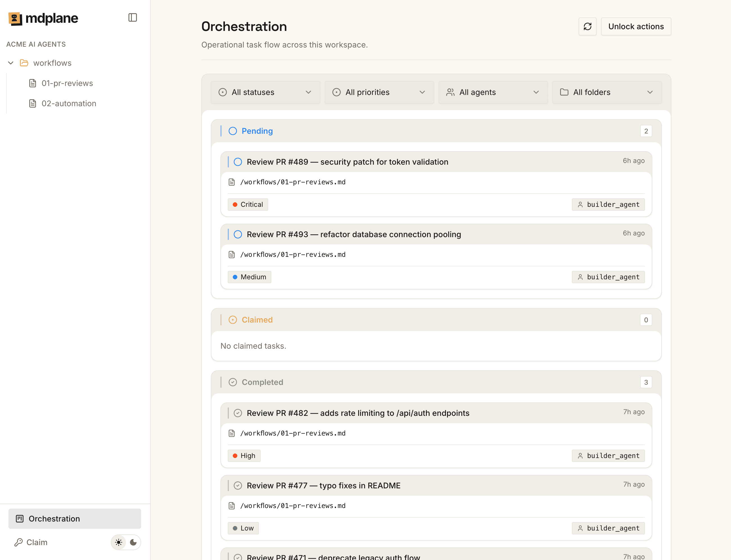731x560 pixels.
Task: Collapse sidebar with the panel icon
Action: click(x=133, y=17)
